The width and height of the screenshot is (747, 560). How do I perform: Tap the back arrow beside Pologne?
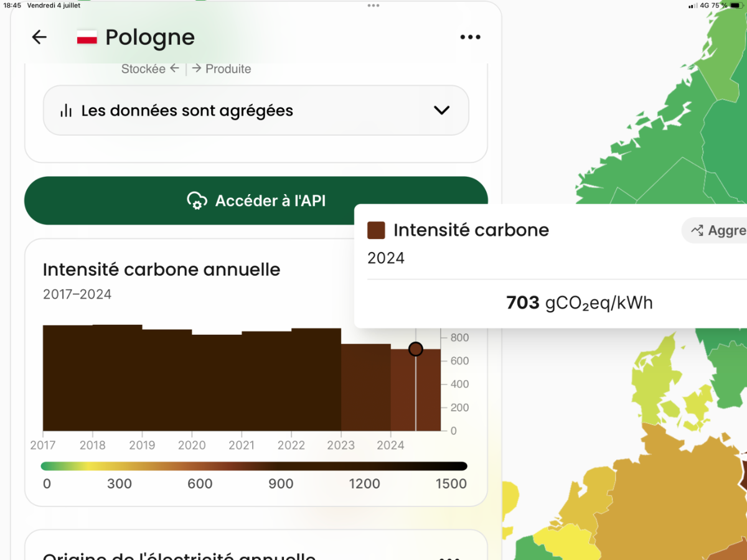[x=39, y=37]
